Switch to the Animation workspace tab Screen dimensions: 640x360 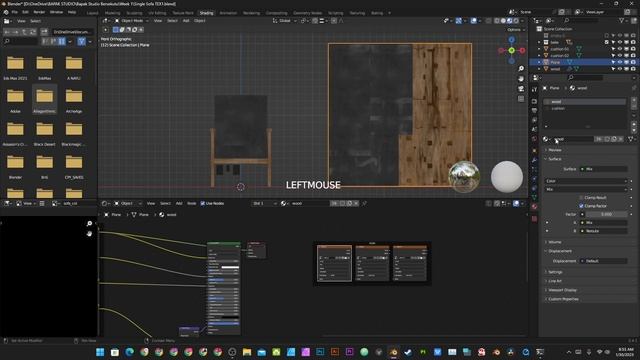coord(228,13)
